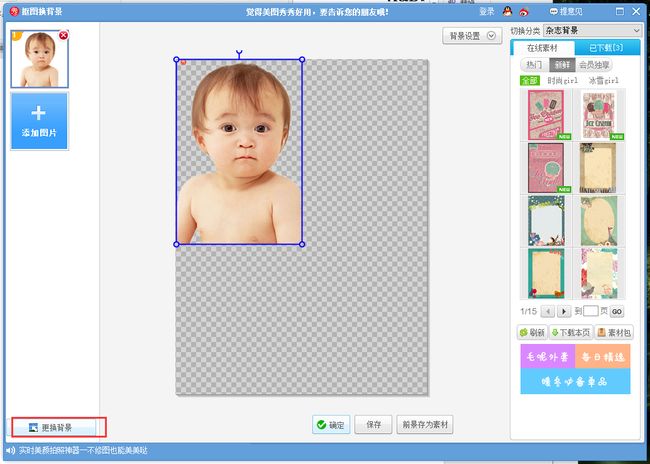
Task: Click the top-right resize handle of cutout
Action: (x=302, y=60)
